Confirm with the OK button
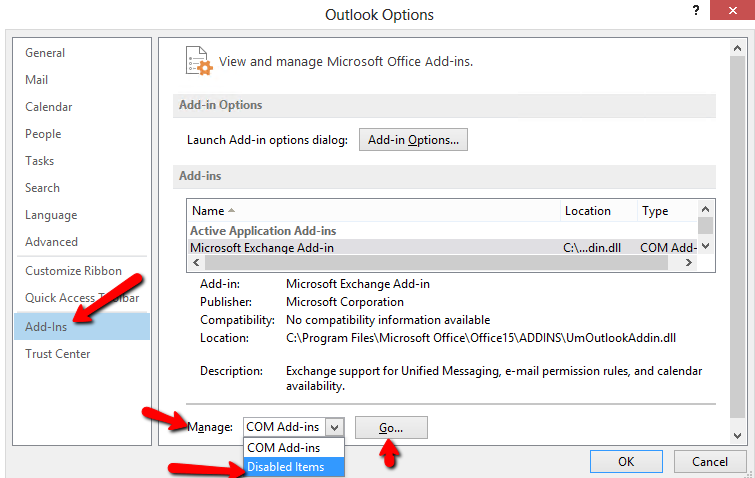Viewport: 755px width, 478px height. (626, 462)
